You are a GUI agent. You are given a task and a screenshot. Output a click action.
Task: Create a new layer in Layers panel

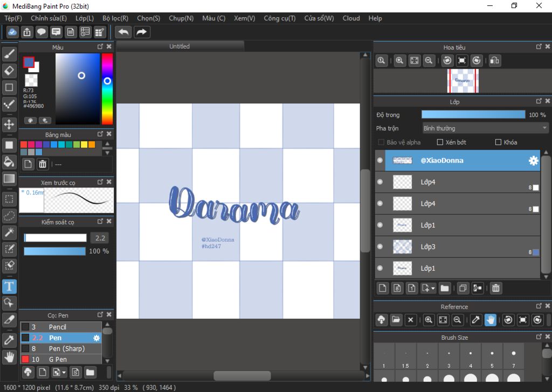tap(382, 288)
